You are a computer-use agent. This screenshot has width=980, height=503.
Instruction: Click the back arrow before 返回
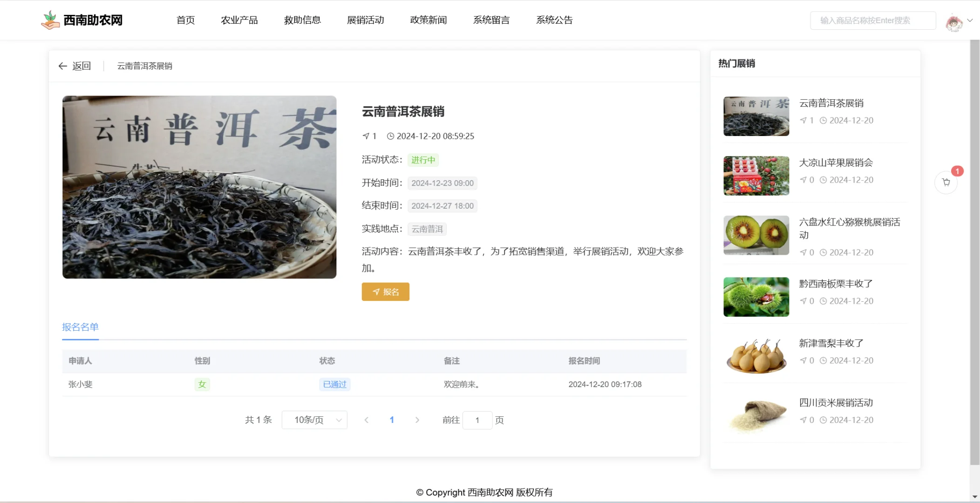coord(63,66)
